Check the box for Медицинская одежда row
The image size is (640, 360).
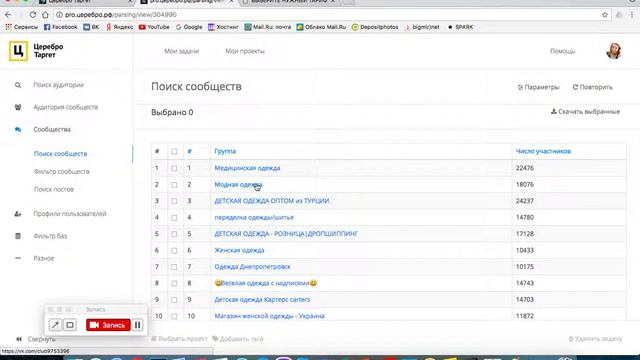click(174, 168)
